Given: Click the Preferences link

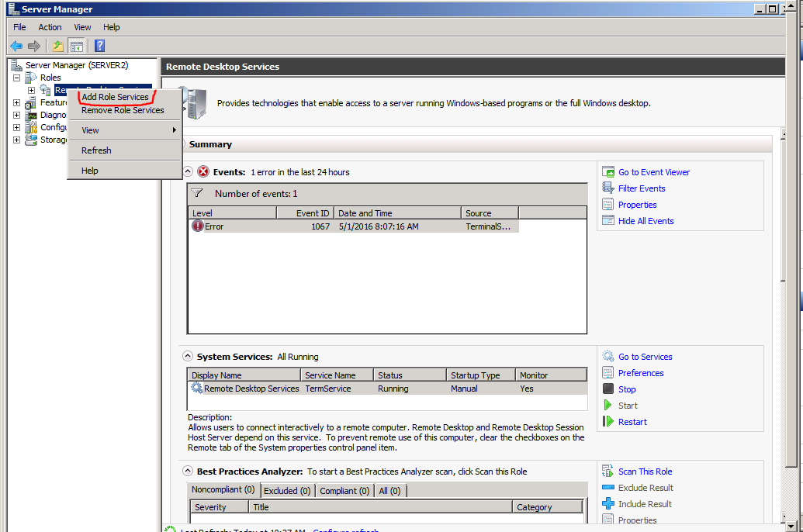Looking at the screenshot, I should (x=641, y=373).
